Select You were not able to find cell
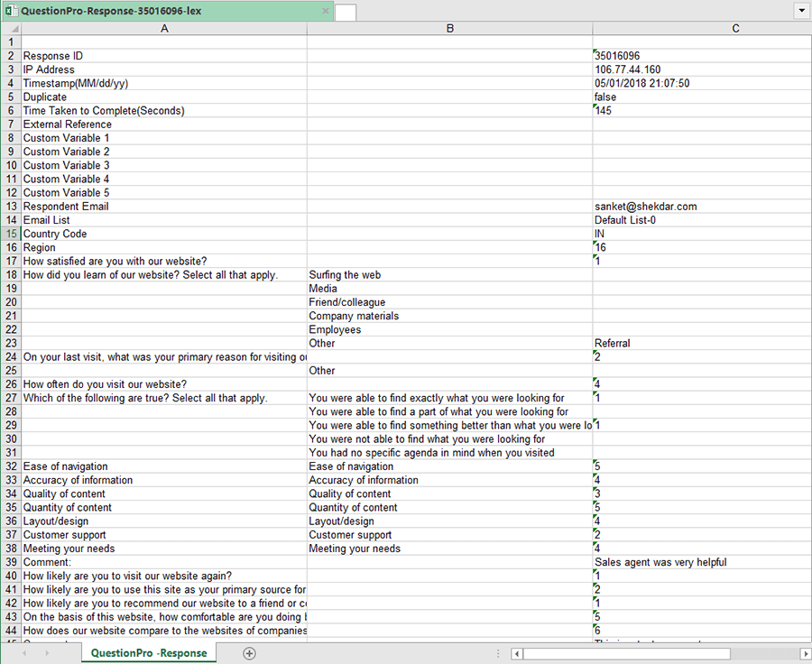The image size is (812, 664). click(x=449, y=438)
